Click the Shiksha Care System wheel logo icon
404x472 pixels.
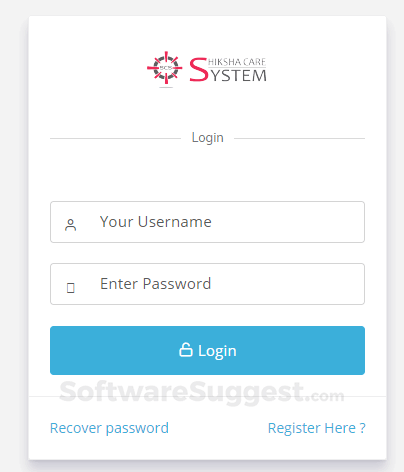coord(165,68)
